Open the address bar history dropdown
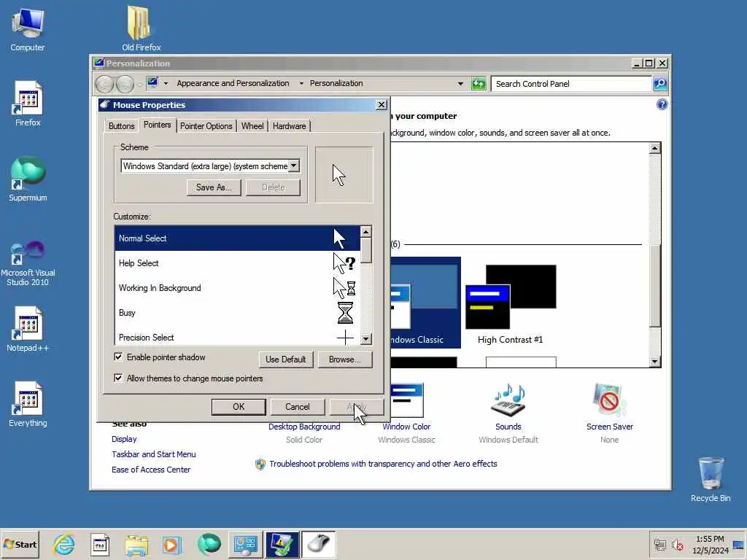Screen dimensions: 747x560 click(460, 84)
